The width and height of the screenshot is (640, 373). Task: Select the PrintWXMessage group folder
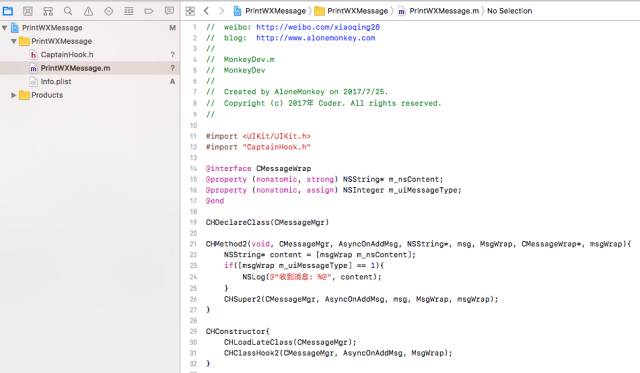pyautogui.click(x=90, y=41)
